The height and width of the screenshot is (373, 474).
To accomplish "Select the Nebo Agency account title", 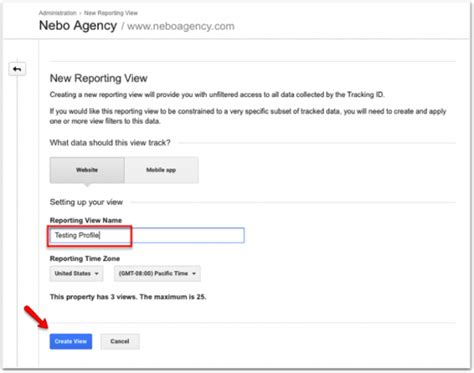I will [x=78, y=26].
